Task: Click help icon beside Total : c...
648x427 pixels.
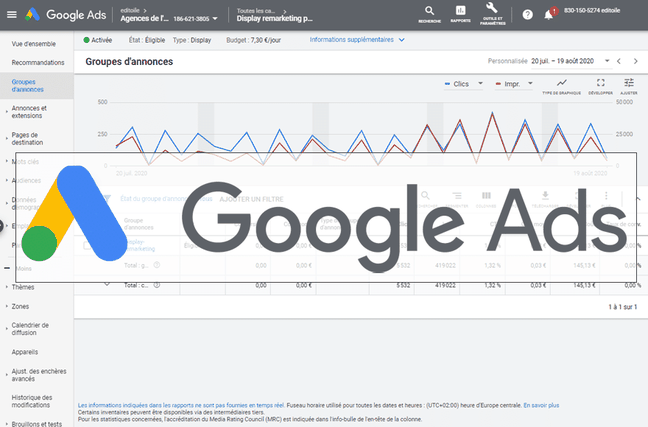Action: (157, 285)
